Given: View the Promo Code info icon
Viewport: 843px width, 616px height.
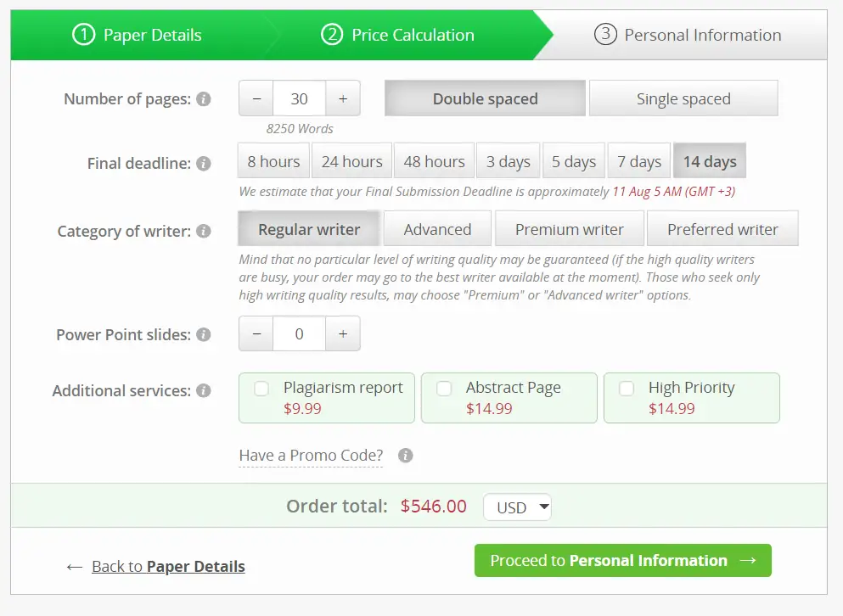Looking at the screenshot, I should pyautogui.click(x=405, y=456).
